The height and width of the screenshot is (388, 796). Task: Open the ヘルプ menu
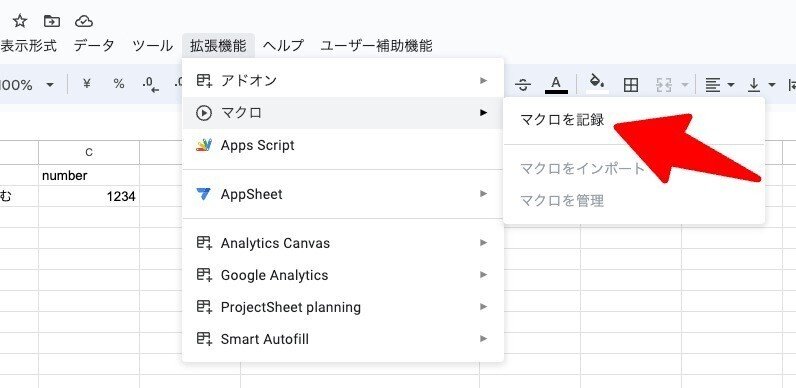283,46
